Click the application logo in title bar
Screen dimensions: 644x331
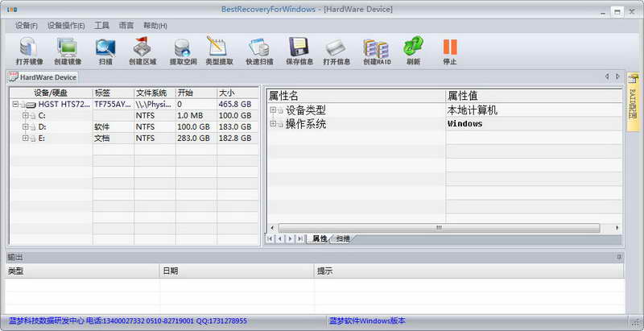[x=12, y=10]
